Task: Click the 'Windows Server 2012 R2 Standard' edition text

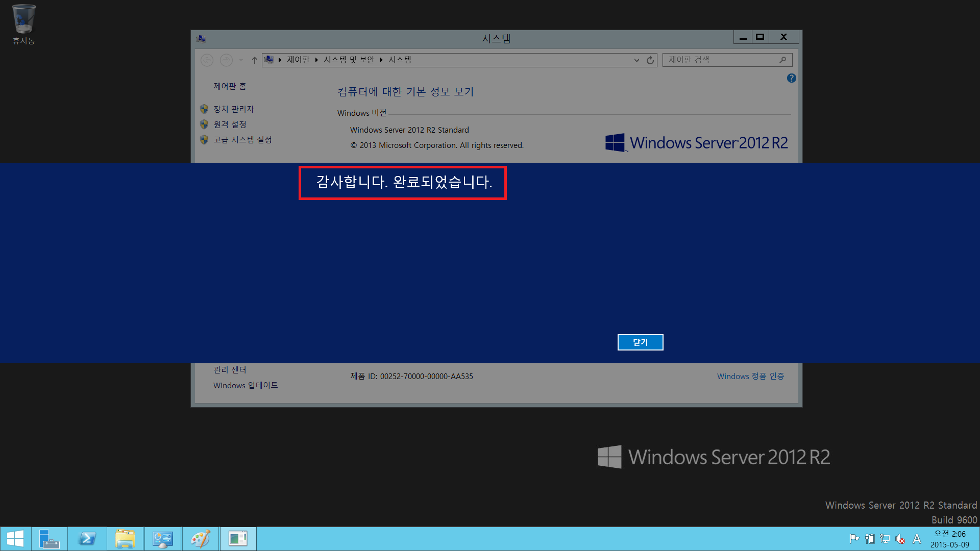Action: (409, 130)
